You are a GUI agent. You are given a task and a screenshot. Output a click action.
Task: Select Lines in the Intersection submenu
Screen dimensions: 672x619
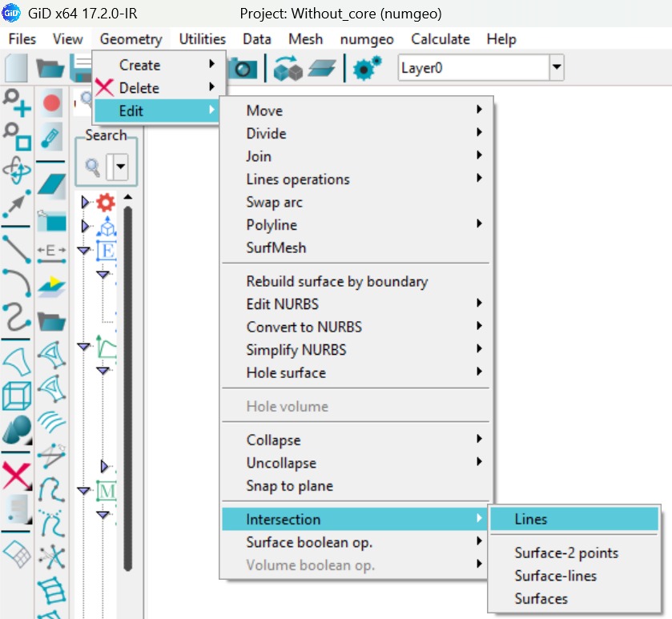coord(531,519)
